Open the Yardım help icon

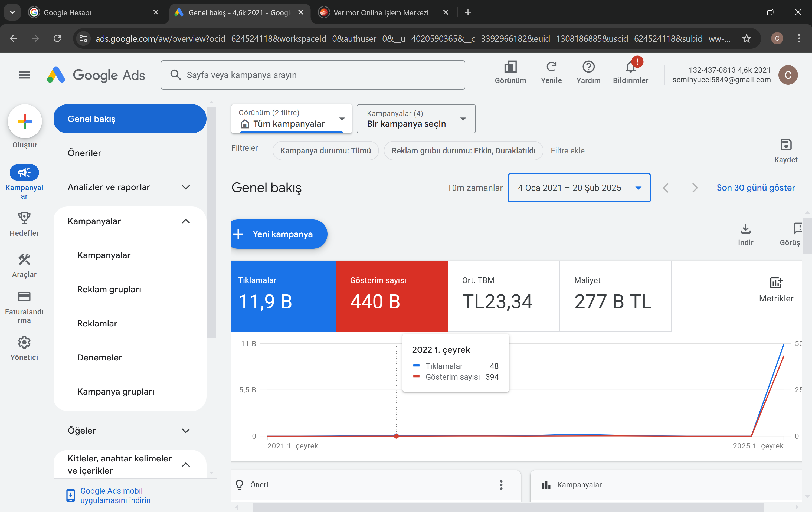click(588, 67)
